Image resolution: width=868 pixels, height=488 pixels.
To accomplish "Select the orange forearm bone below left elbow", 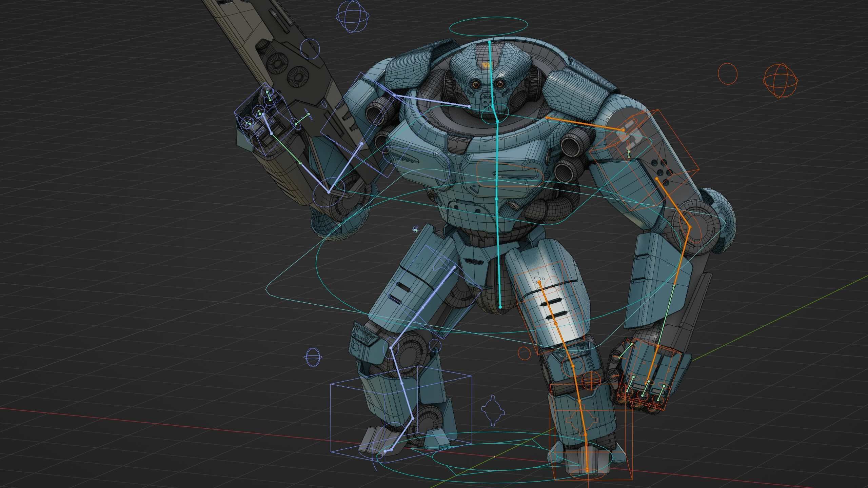I will (682, 257).
